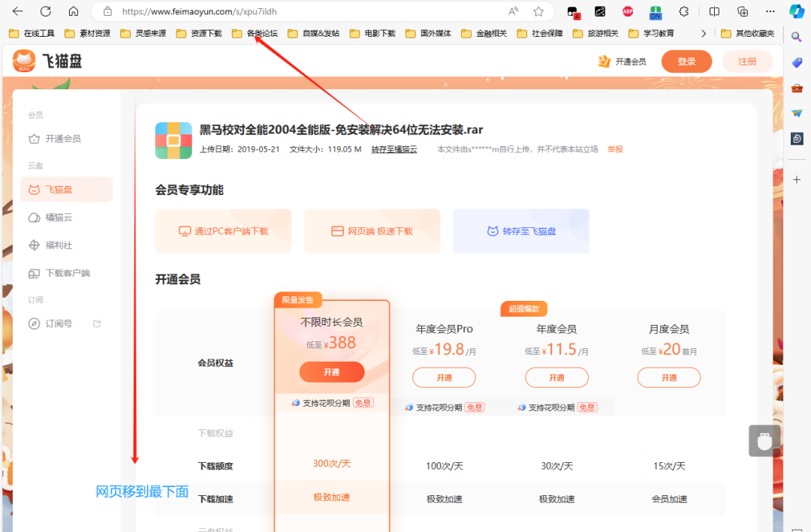Go back using the browser back arrow
The height and width of the screenshot is (532, 811).
[x=17, y=11]
